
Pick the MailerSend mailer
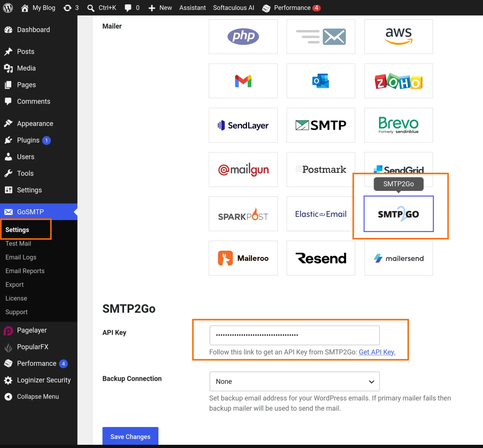[x=398, y=258]
